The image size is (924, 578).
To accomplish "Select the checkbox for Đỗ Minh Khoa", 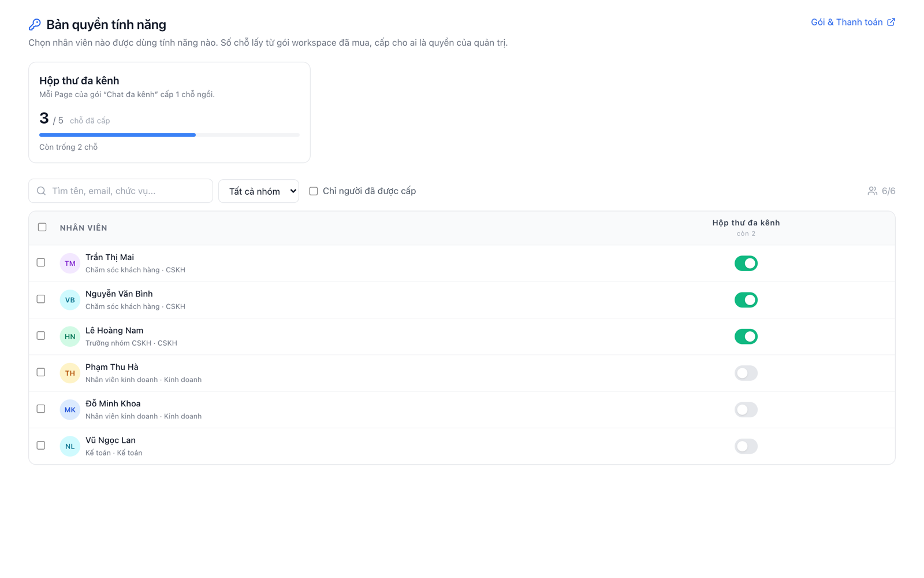I will coord(41,409).
